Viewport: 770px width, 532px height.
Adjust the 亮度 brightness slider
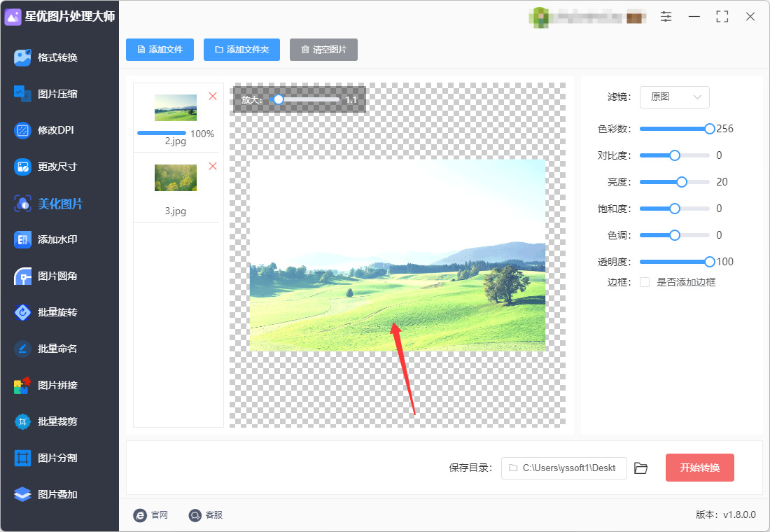click(x=675, y=182)
